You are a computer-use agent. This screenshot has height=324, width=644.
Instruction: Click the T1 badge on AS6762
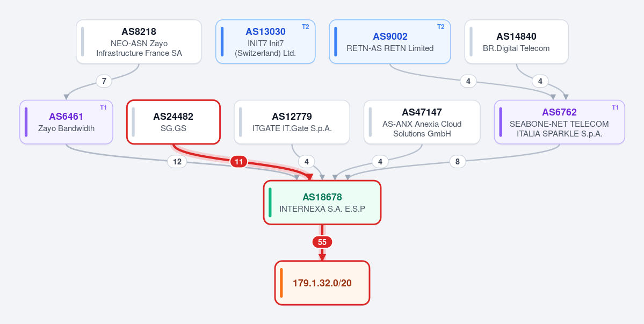point(615,107)
